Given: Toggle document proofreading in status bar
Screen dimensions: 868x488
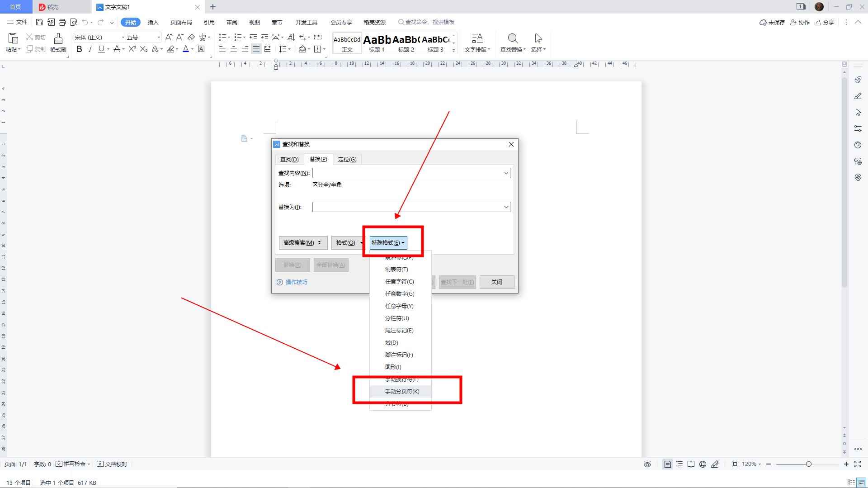Looking at the screenshot, I should coord(112,464).
